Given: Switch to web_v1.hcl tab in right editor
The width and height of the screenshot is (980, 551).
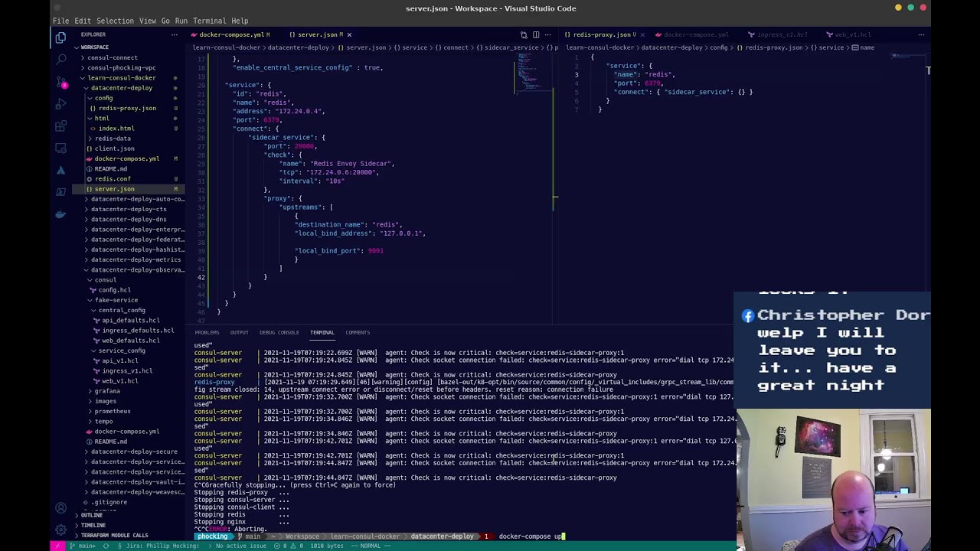Looking at the screenshot, I should 853,34.
